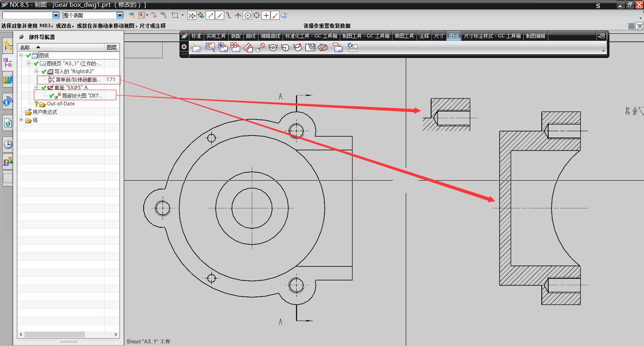
Task: Click the navigator scroll left arrow
Action: 21,334
